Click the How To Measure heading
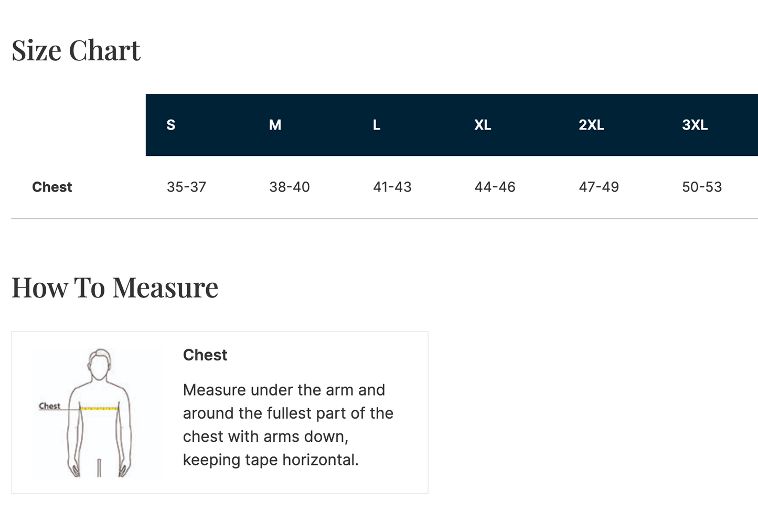Image resolution: width=758 pixels, height=532 pixels. coord(115,288)
